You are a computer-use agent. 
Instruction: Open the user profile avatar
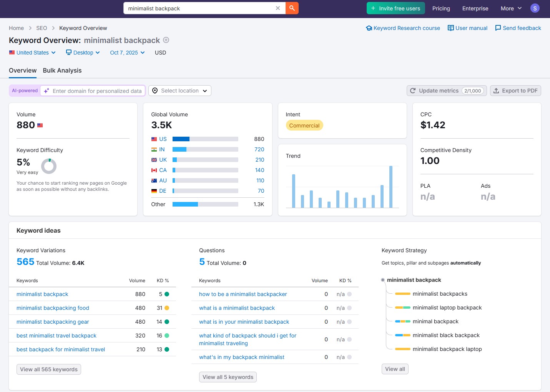[535, 8]
